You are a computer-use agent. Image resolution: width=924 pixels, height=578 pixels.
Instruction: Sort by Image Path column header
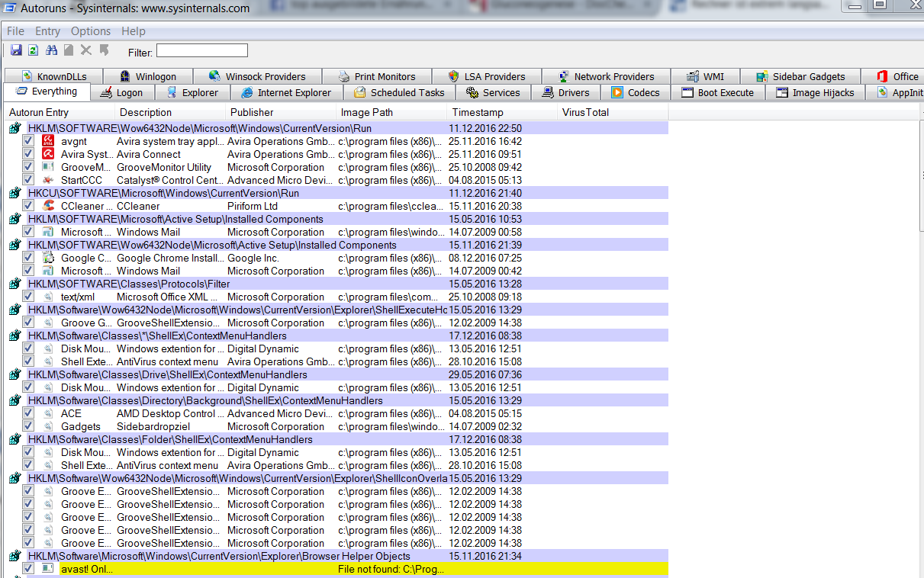[392, 112]
